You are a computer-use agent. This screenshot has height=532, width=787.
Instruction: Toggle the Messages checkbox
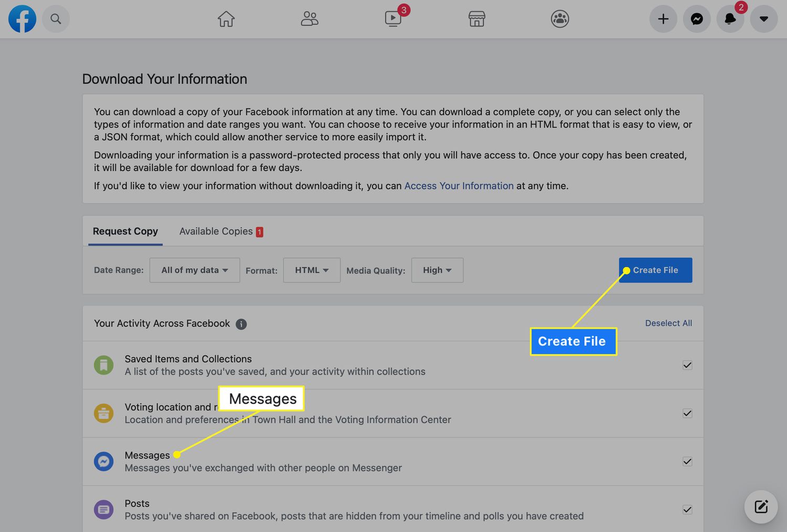pos(687,462)
